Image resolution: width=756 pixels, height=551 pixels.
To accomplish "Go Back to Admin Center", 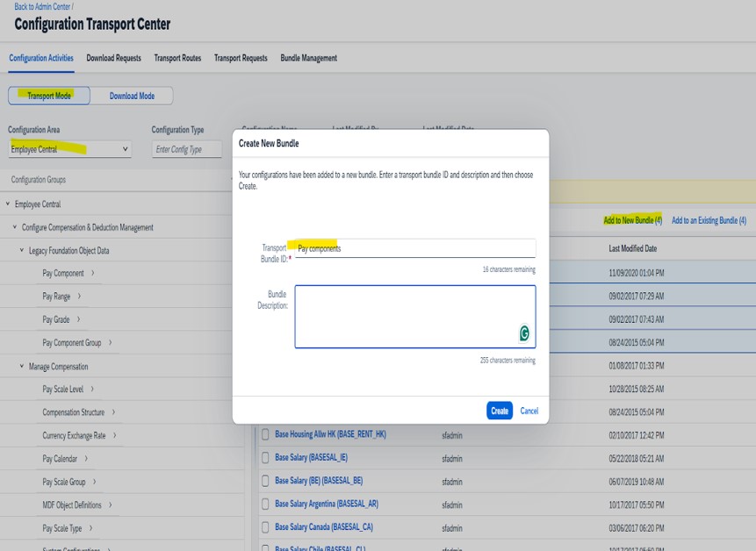I will tap(42, 7).
